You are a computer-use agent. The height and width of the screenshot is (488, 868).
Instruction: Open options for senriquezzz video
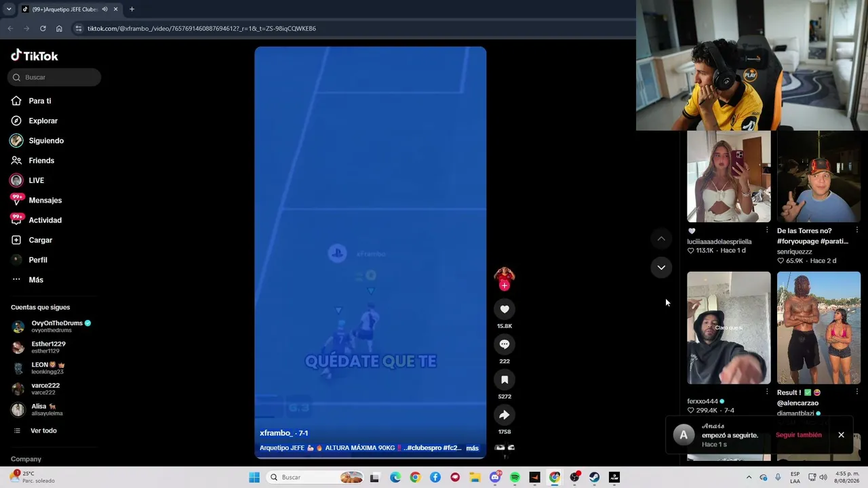pos(857,230)
